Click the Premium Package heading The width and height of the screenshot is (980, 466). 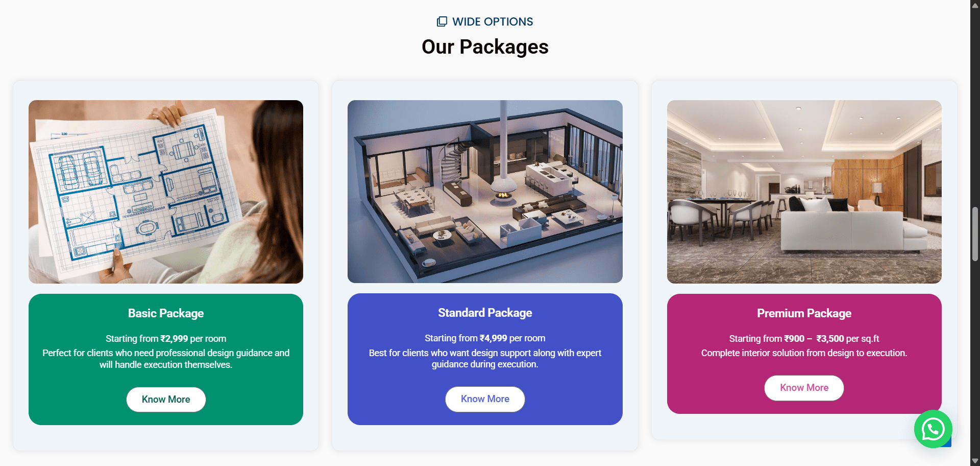[x=804, y=313]
